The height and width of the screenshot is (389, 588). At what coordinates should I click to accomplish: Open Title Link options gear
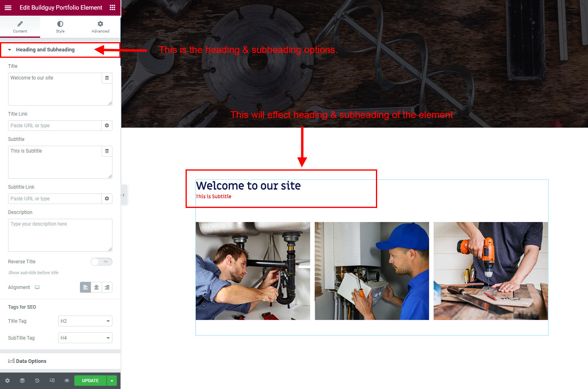point(107,126)
